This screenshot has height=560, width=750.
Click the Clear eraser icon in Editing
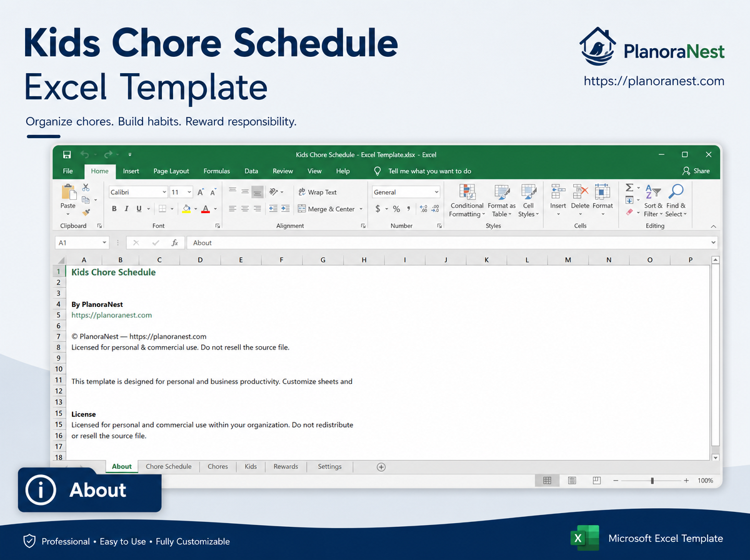click(x=629, y=212)
